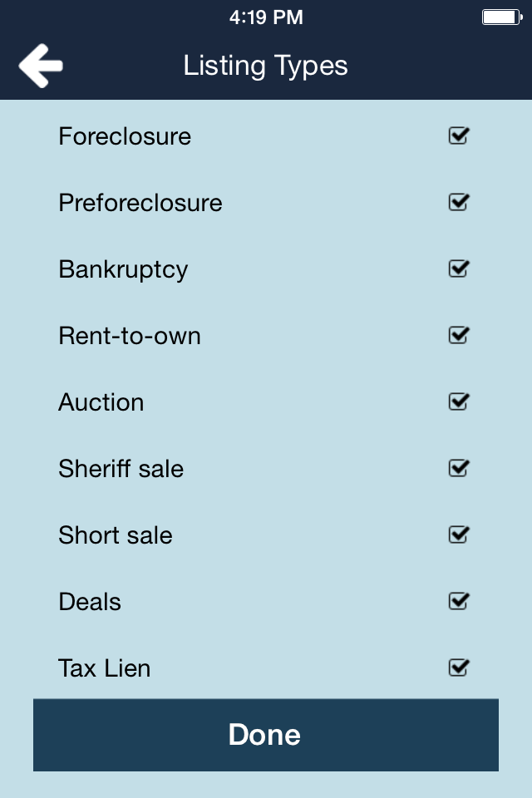Uncheck the Preforeclosure checkbox
Screen dimensions: 532x798
pyautogui.click(x=459, y=203)
